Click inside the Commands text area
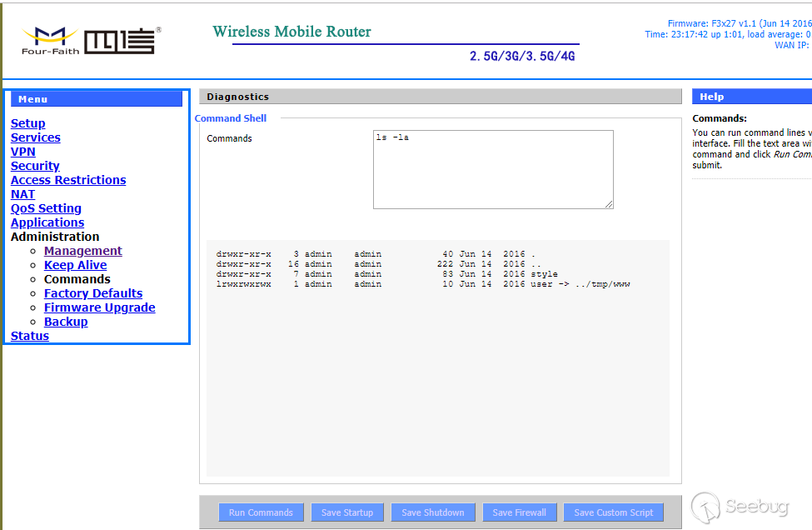 [x=493, y=169]
